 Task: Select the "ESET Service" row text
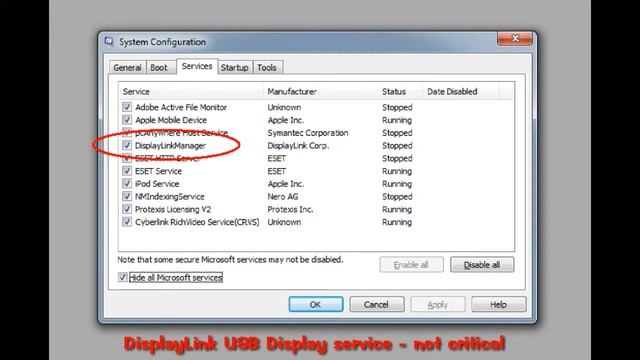click(158, 171)
